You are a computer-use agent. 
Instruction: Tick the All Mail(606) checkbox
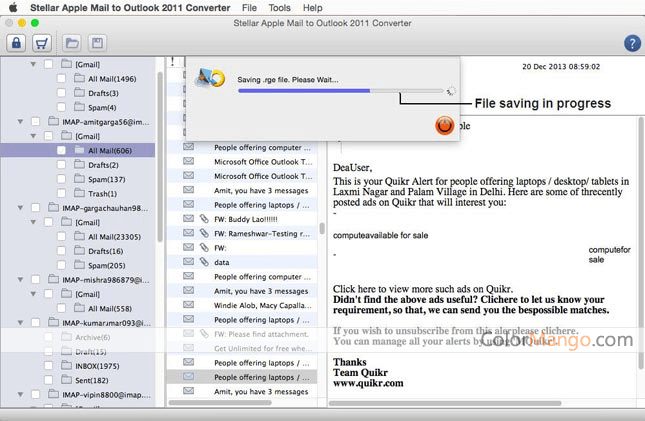61,150
